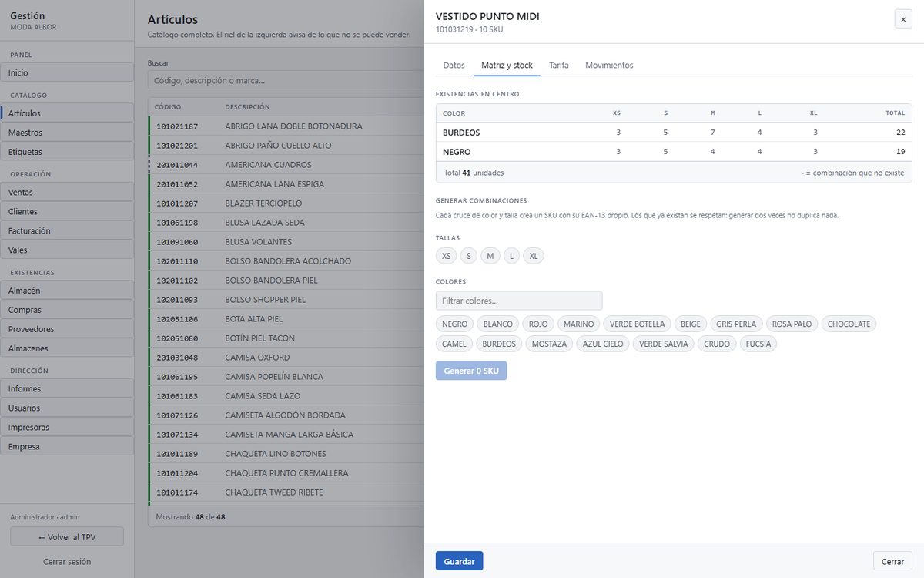Go to Maestros in the sidebar
The height and width of the screenshot is (578, 924).
pyautogui.click(x=67, y=133)
